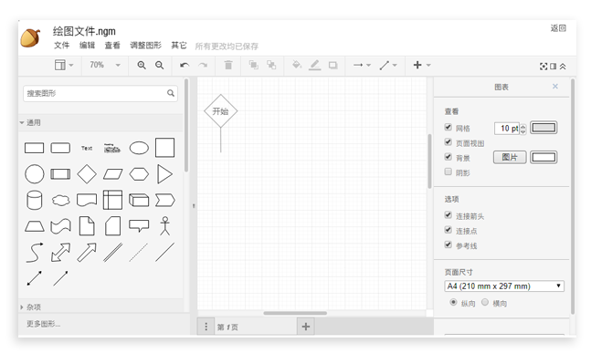This screenshot has width=591, height=364.
Task: Open the plus insert dropdown
Action: pos(422,65)
